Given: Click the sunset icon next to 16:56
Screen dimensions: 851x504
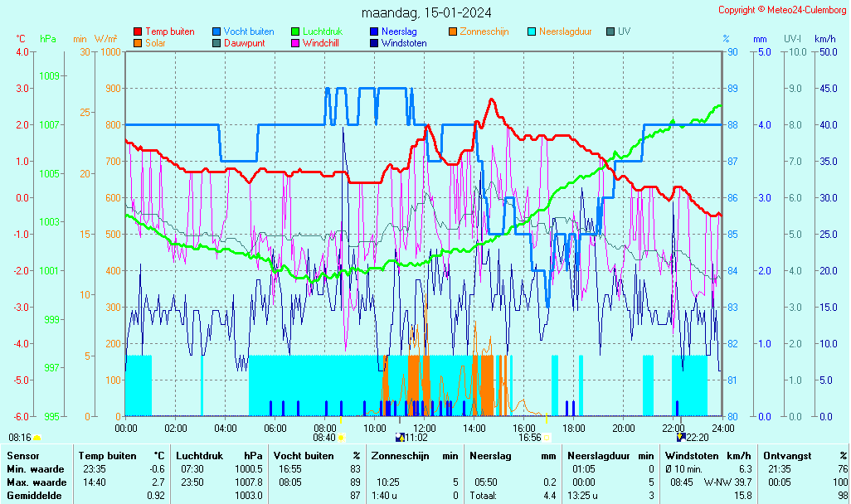Looking at the screenshot, I should (x=547, y=438).
